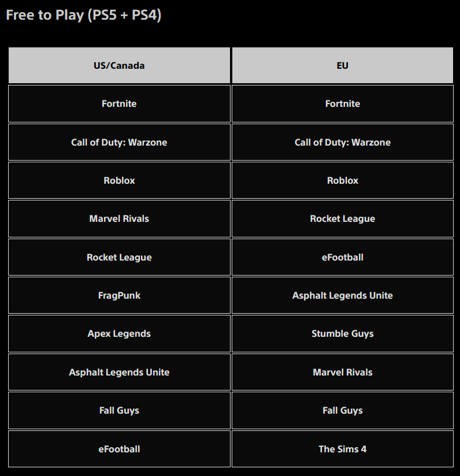The image size is (460, 476).
Task: Select Roblox in the EU column
Action: pos(342,180)
